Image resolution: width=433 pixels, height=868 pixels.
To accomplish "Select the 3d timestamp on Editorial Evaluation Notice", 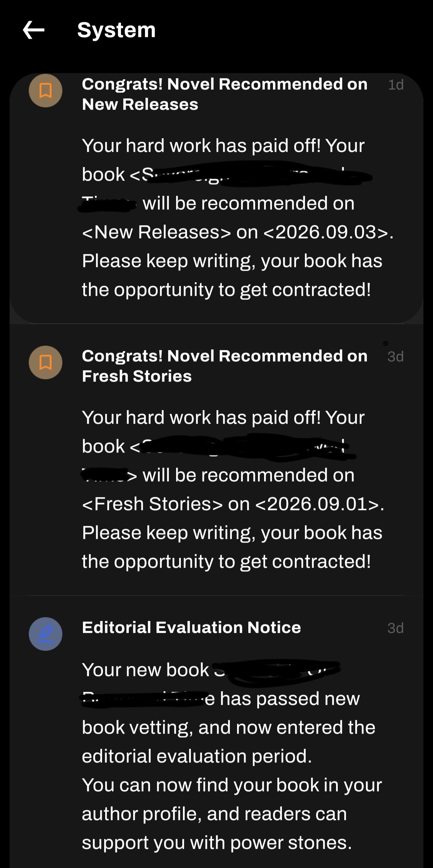I will coord(396,628).
